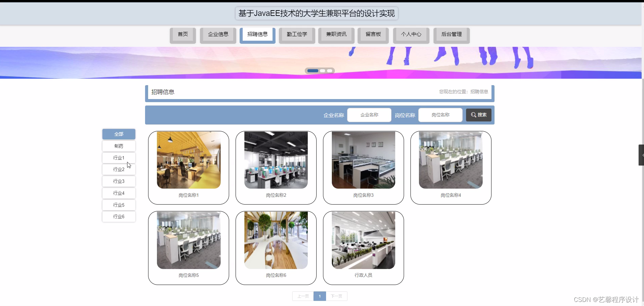Screen dimensions: 644x306
Task: Select the second carousel indicator dot
Action: [x=322, y=71]
